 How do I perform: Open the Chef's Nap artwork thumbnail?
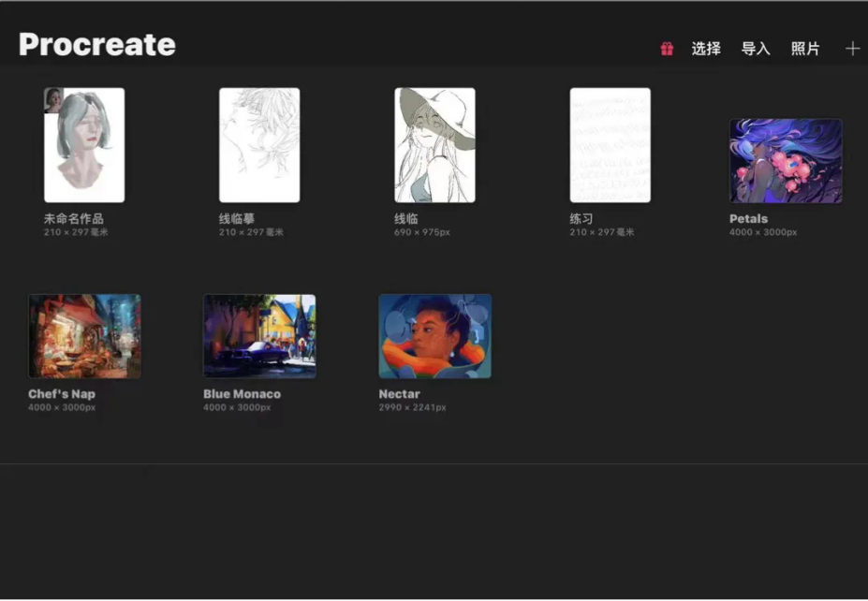(x=84, y=336)
